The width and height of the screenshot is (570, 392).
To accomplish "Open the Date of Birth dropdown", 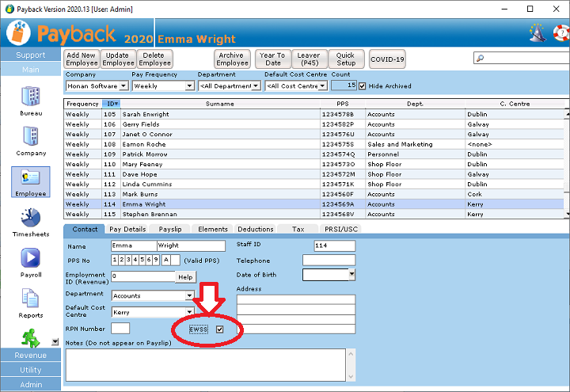I will point(351,275).
